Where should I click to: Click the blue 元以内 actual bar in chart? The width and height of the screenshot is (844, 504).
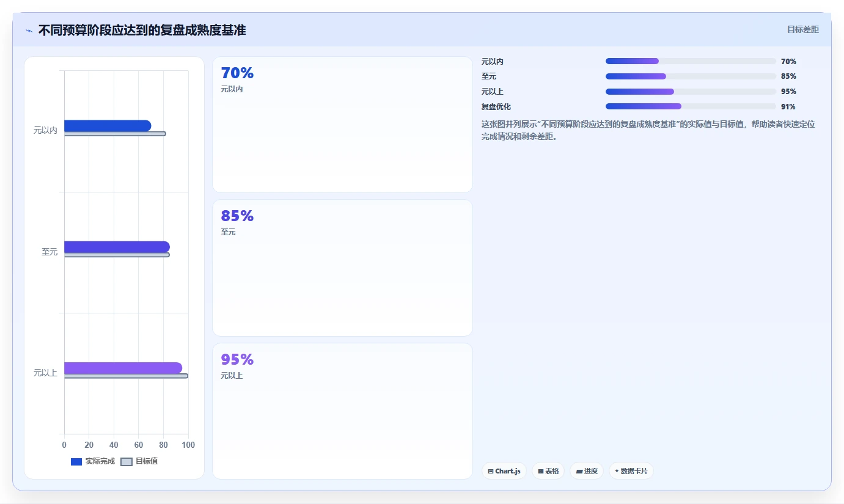click(x=108, y=126)
